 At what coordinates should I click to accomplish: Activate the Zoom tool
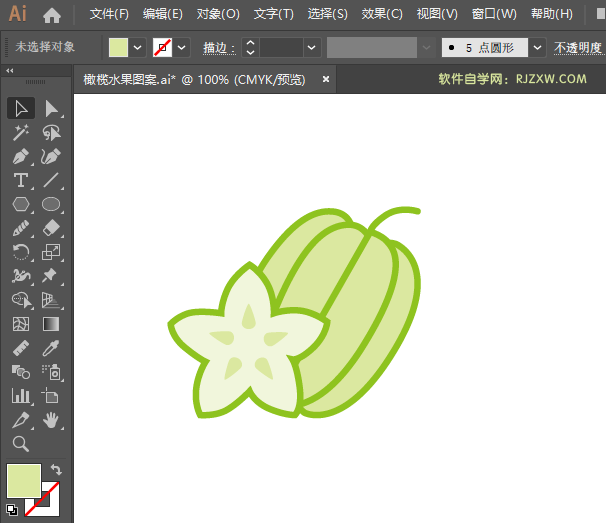(x=21, y=444)
